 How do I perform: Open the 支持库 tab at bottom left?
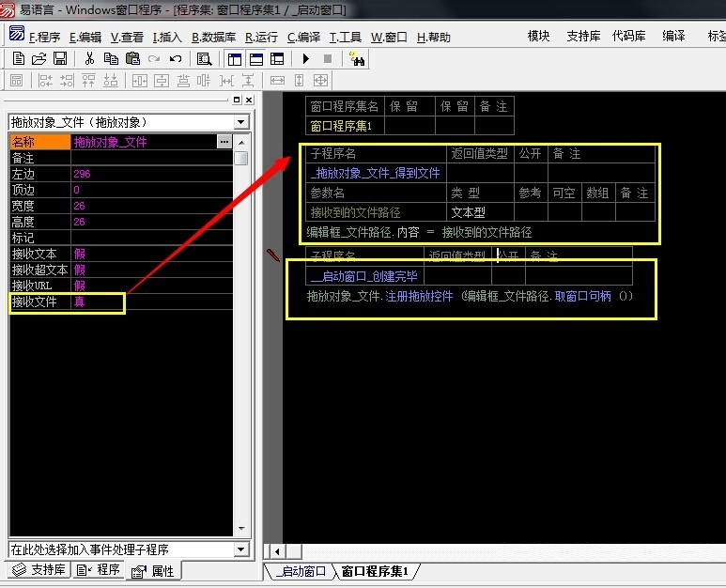pos(38,570)
